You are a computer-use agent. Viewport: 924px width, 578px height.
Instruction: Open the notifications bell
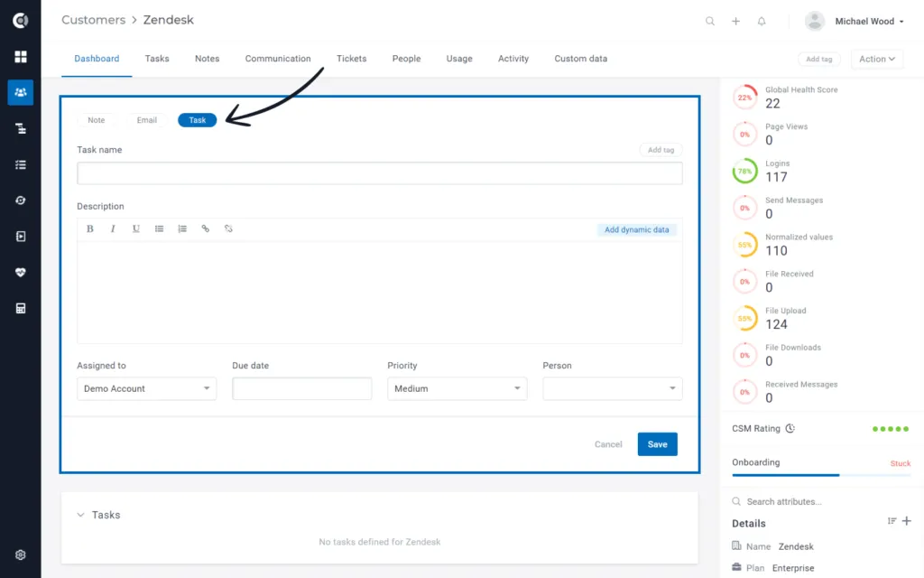tap(762, 22)
